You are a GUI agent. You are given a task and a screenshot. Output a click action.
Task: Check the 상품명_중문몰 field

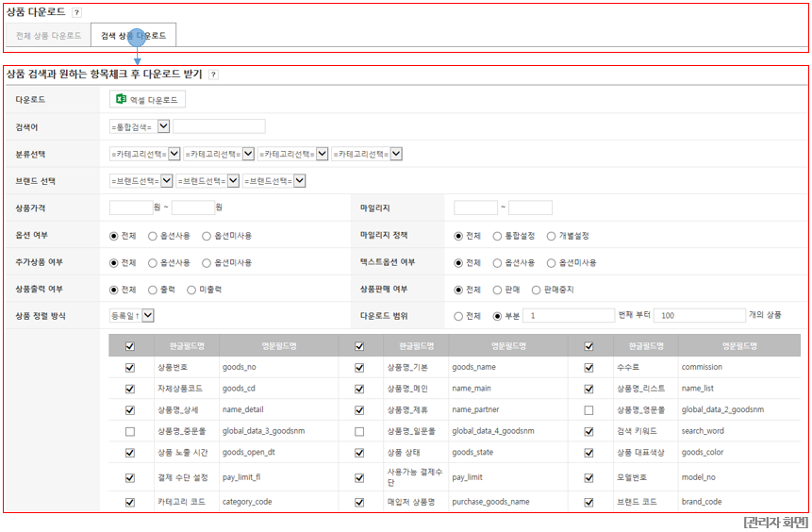pos(130,431)
